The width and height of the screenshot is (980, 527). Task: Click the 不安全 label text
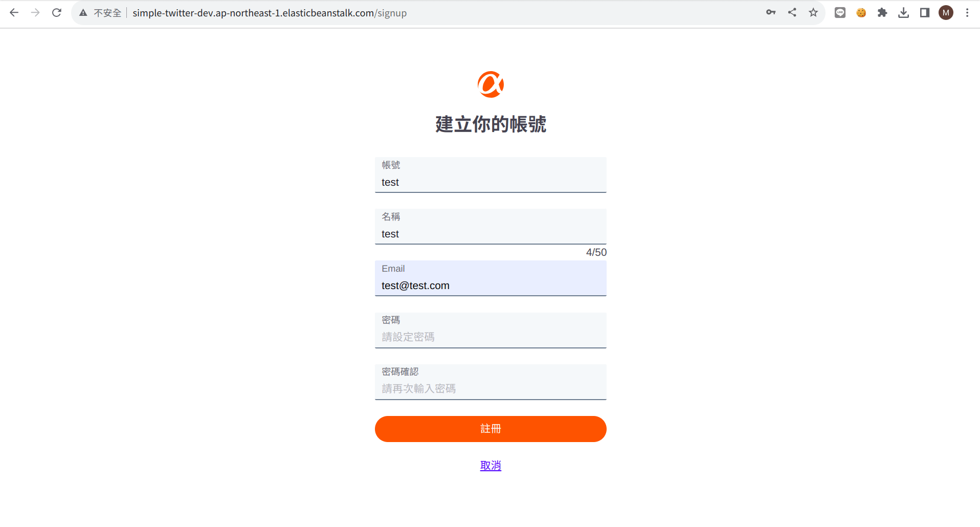click(107, 13)
